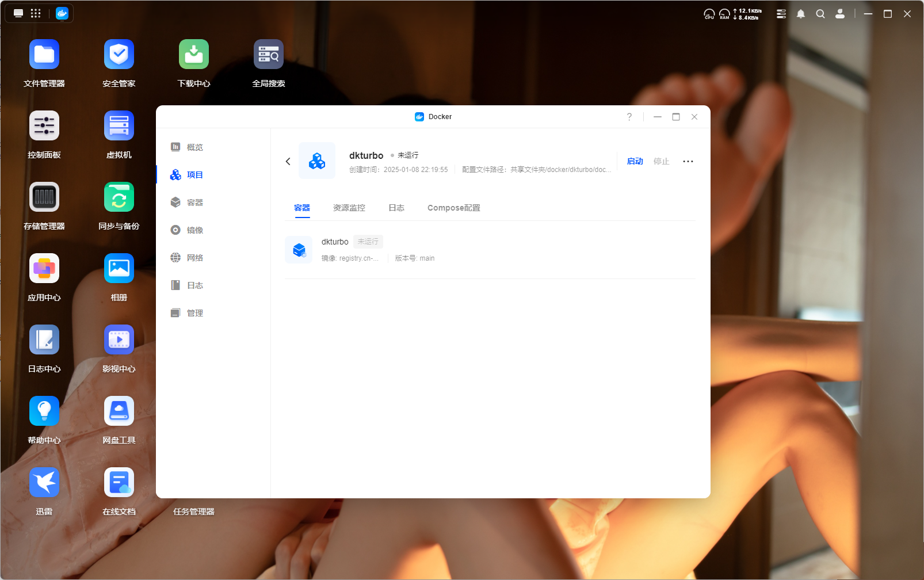Open 帮助中心 desktop icon

pyautogui.click(x=44, y=411)
